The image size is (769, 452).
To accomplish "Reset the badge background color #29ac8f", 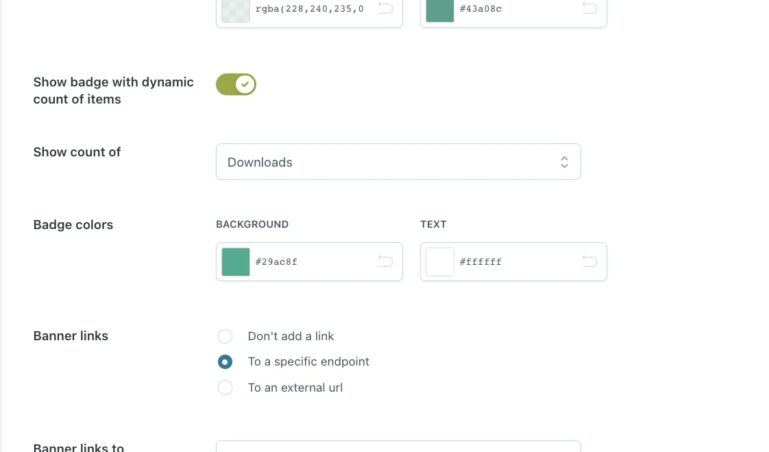I will pos(385,262).
